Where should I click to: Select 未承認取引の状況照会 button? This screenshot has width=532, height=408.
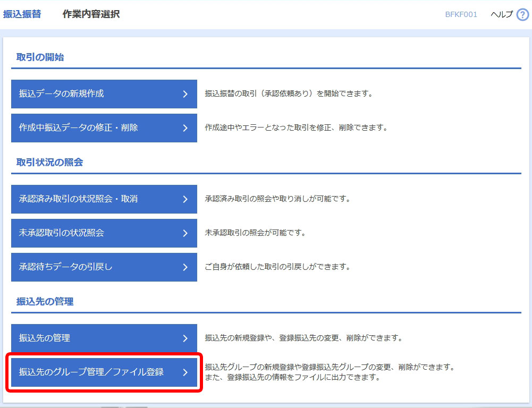(x=104, y=233)
